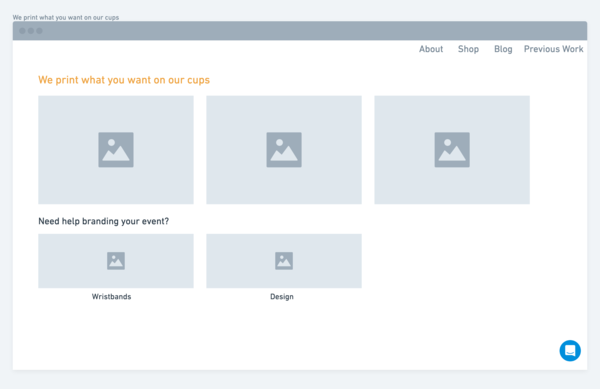Click the Wristbands caption label
The image size is (600, 389).
[x=111, y=296]
